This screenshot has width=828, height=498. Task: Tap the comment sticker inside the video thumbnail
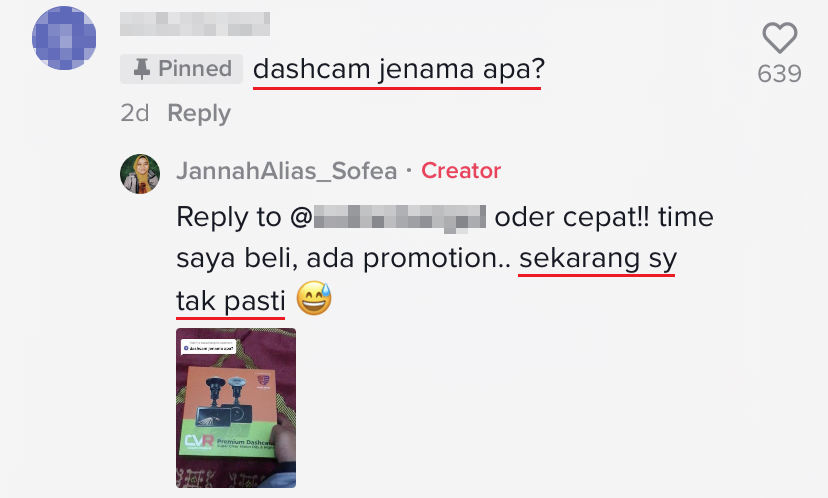click(209, 346)
